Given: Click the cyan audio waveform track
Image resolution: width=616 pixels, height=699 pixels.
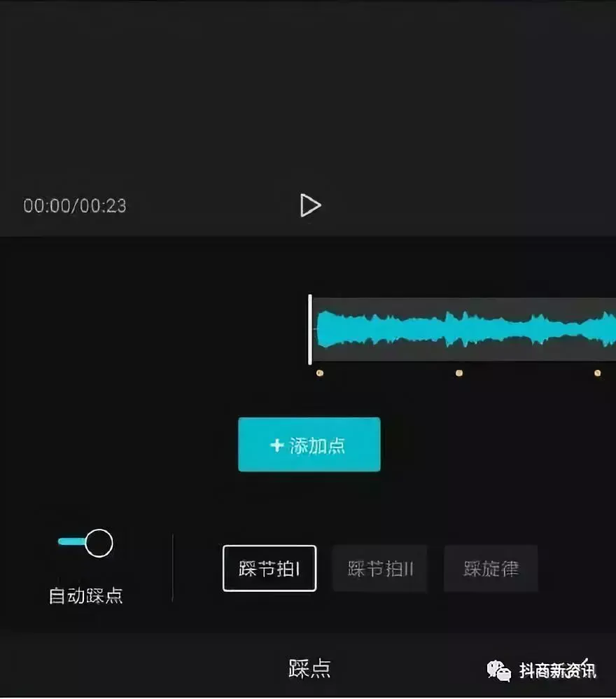Looking at the screenshot, I should coord(464,329).
